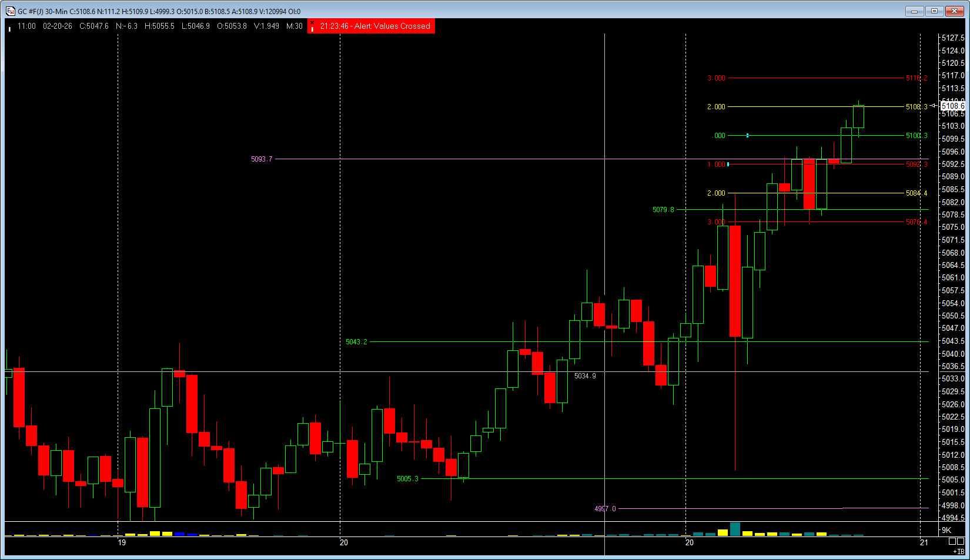The image size is (970, 560).
Task: Select the red 3.000 upper band label
Action: [716, 78]
